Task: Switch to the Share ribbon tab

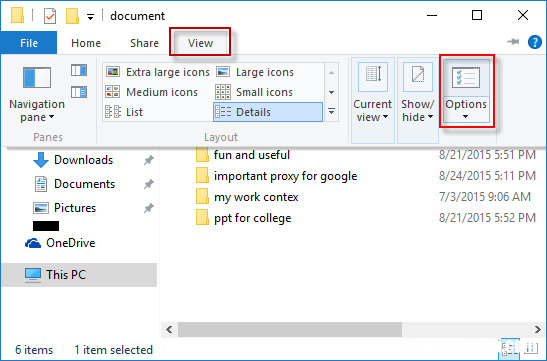Action: (x=144, y=43)
